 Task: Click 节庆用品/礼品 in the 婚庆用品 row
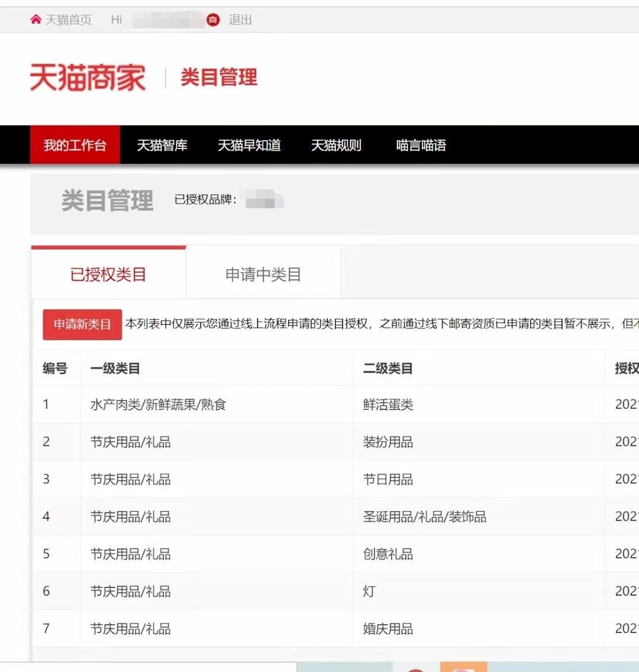pos(130,628)
